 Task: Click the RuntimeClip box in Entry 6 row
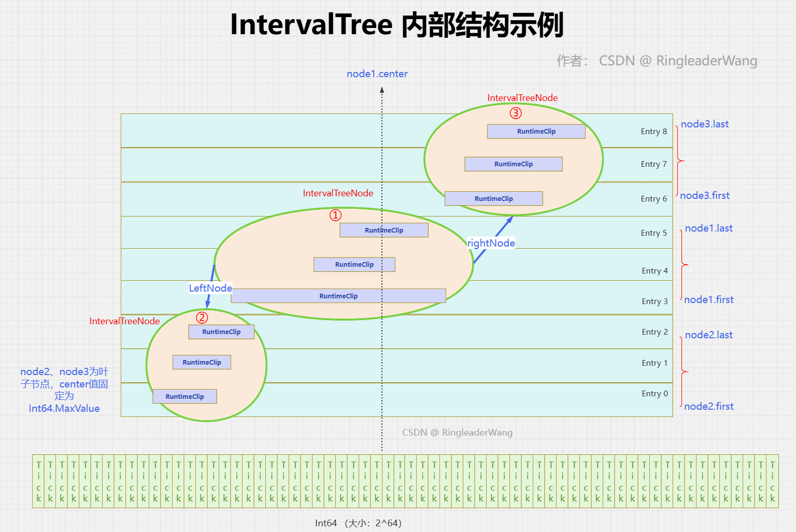(493, 198)
